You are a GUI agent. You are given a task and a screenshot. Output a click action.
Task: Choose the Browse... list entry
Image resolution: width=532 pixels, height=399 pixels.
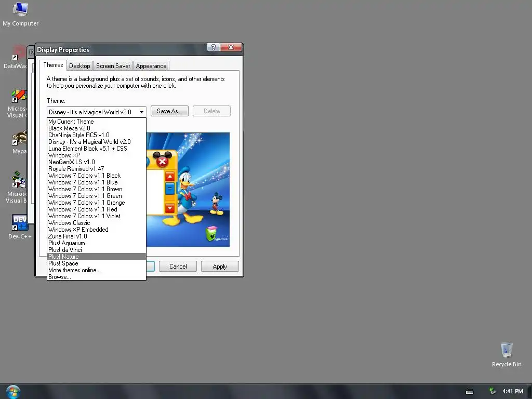(96, 277)
